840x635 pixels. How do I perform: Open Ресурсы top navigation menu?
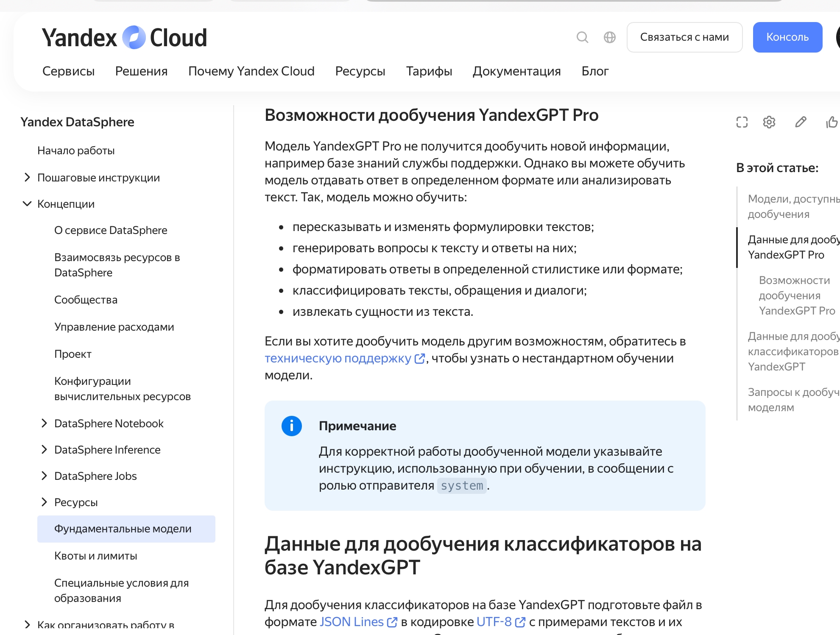pos(360,71)
